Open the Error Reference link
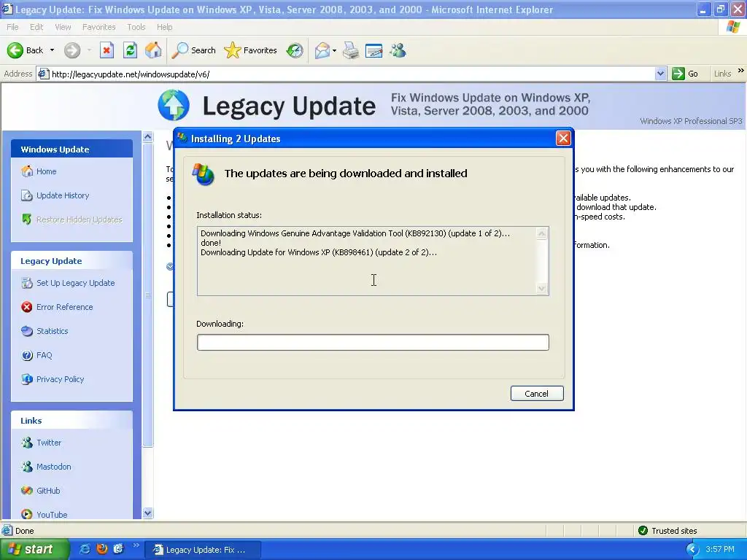This screenshot has height=560, width=747. click(64, 307)
